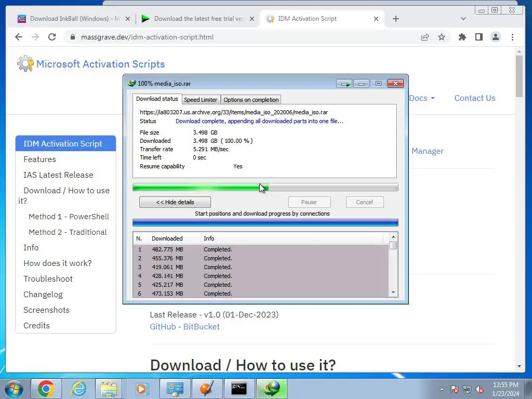The width and height of the screenshot is (532, 399).
Task: Open Internet Explorer from the taskbar
Action: click(x=78, y=389)
